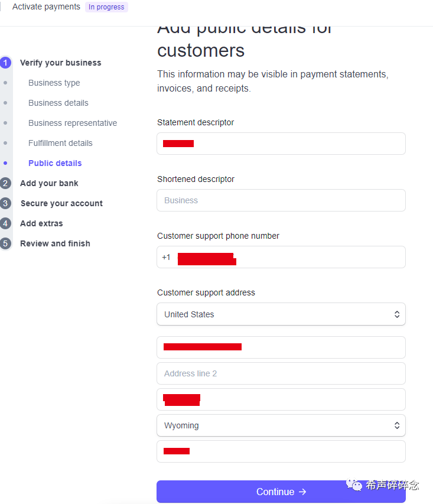Open the United States country dropdown
This screenshot has height=504, width=433.
click(x=281, y=314)
